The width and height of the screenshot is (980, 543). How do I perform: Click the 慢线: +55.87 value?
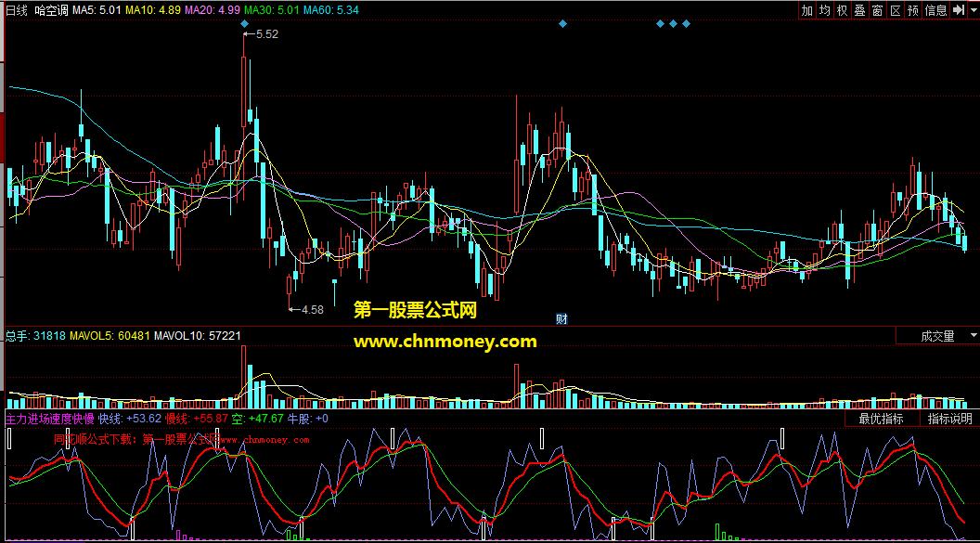point(197,419)
